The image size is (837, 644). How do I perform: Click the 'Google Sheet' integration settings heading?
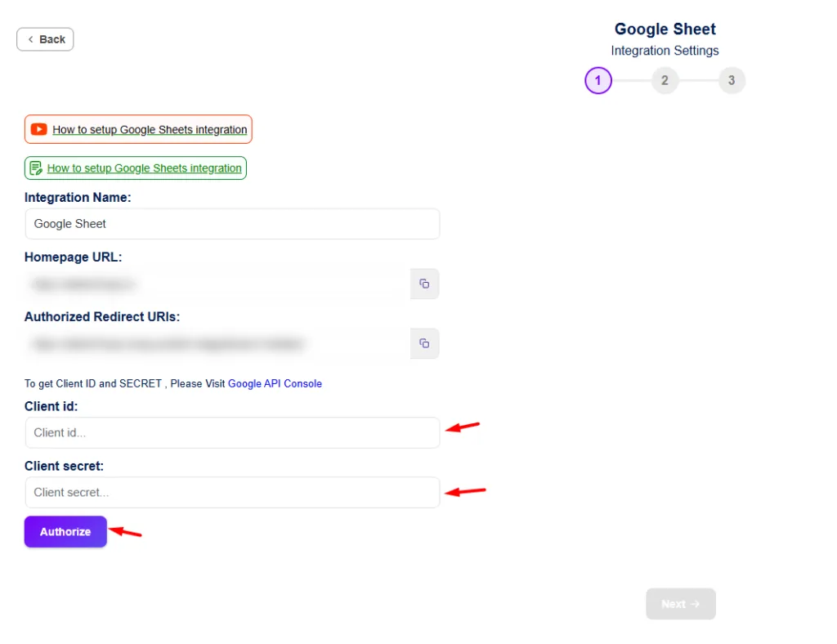665,29
